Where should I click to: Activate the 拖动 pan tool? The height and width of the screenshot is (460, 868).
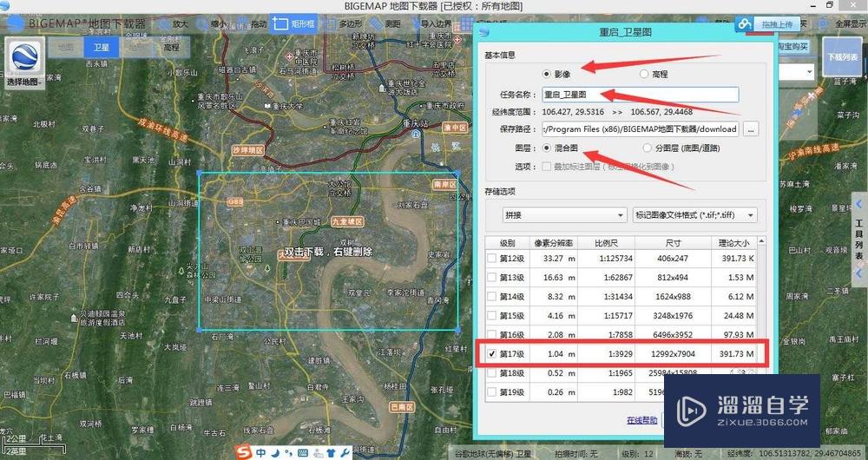(252, 24)
